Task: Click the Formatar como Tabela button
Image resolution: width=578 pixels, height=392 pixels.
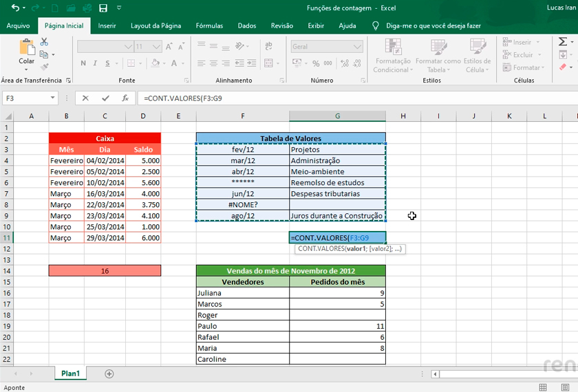Action: click(x=436, y=56)
